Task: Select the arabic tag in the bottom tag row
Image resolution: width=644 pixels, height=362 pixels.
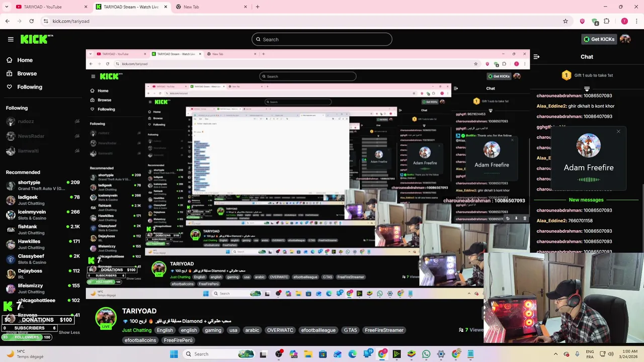Action: pos(252,330)
